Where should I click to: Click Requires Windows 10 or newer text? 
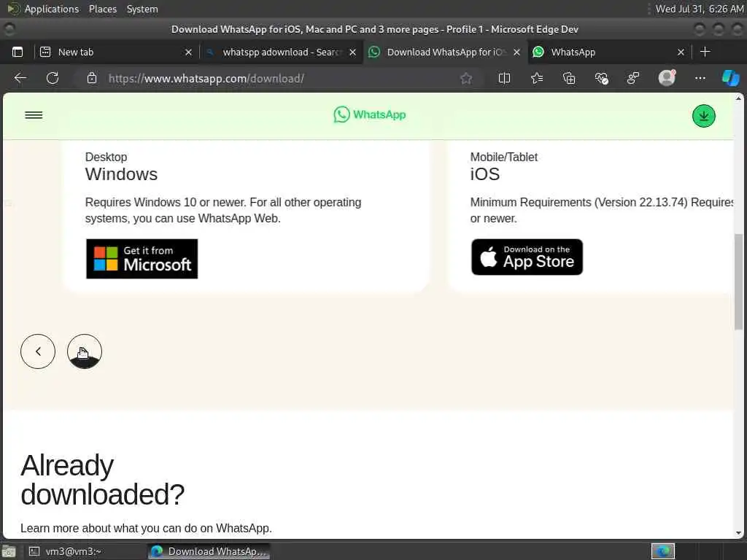pos(223,211)
